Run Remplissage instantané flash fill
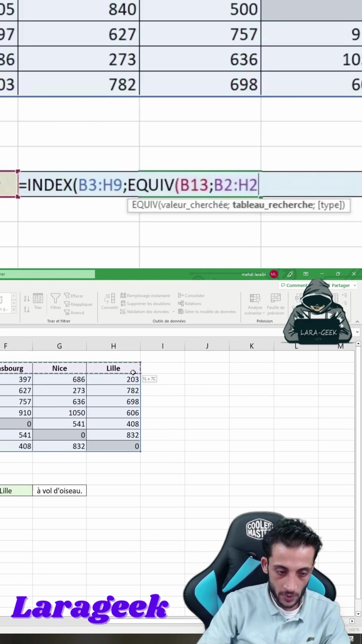 (x=145, y=296)
